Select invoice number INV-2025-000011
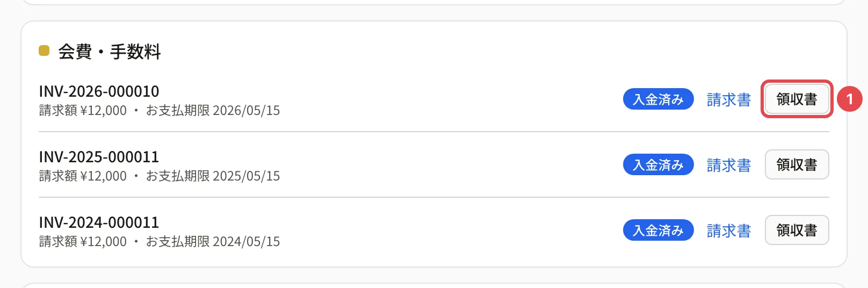 pos(99,157)
